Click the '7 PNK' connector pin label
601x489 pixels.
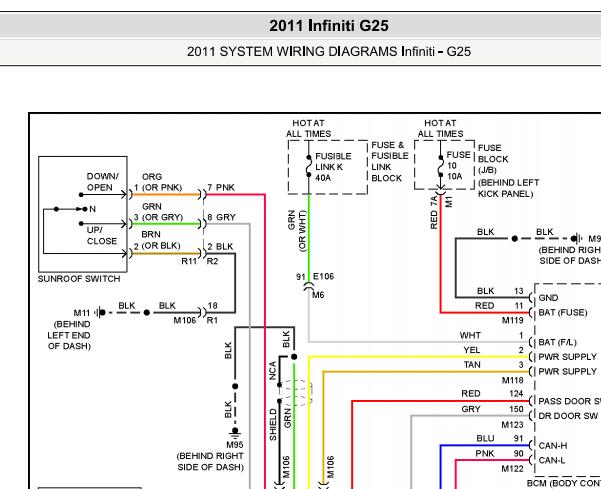tap(221, 187)
